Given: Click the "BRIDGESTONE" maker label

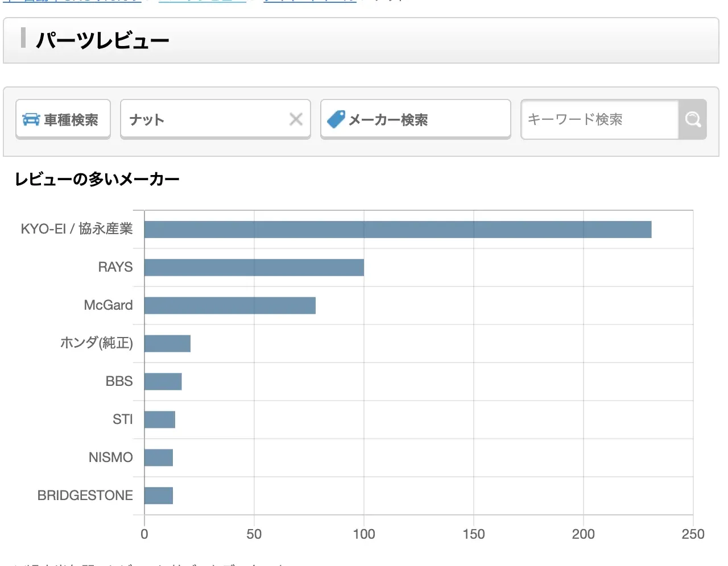Looking at the screenshot, I should coord(85,496).
